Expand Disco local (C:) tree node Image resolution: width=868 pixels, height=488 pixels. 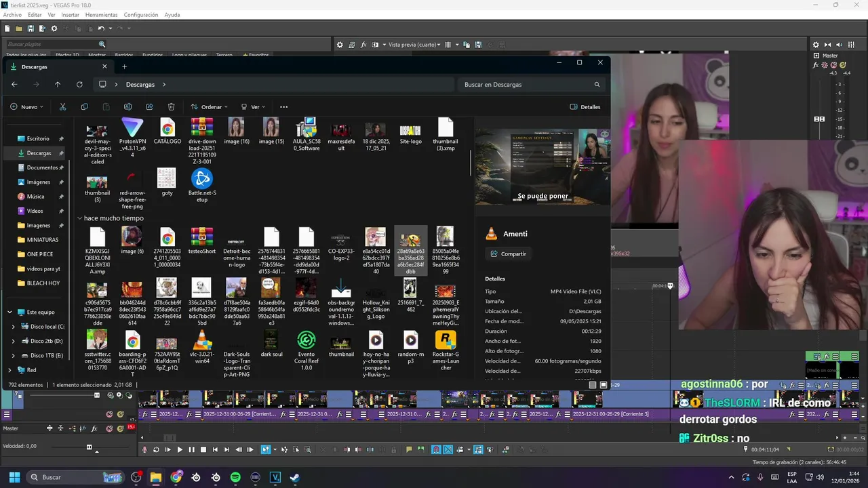click(14, 327)
